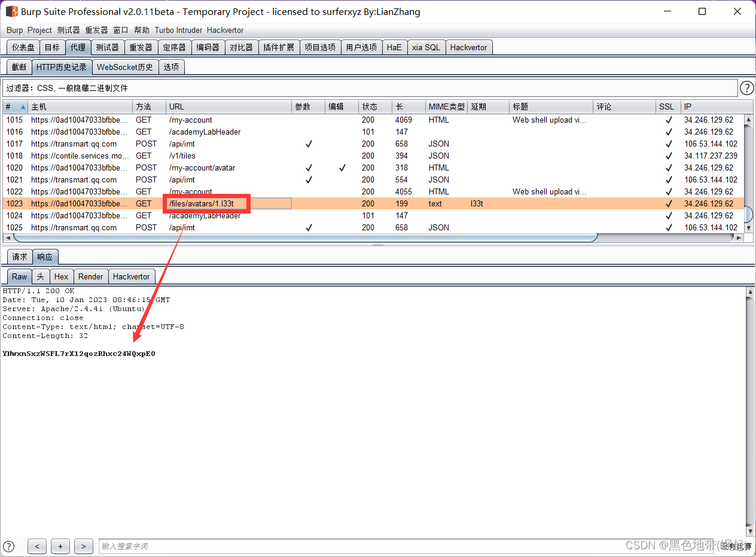Open the 窗口 menu
This screenshot has height=557, width=756.
(x=121, y=30)
